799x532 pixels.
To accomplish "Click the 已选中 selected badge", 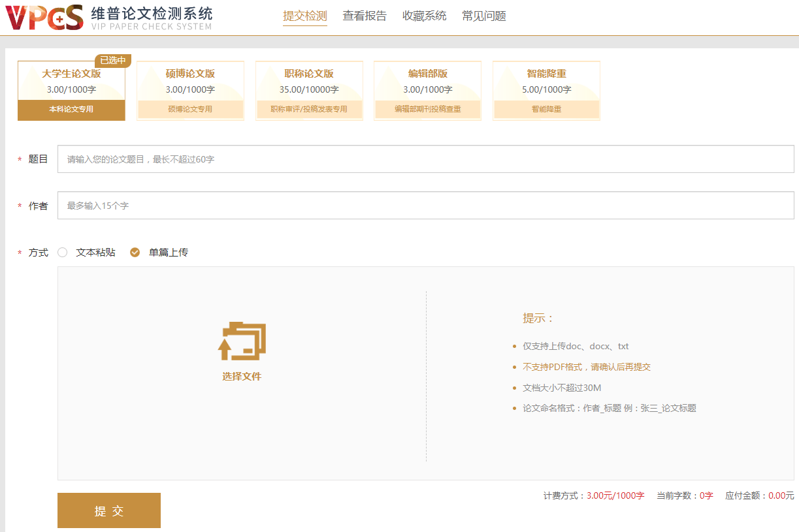I will [113, 61].
